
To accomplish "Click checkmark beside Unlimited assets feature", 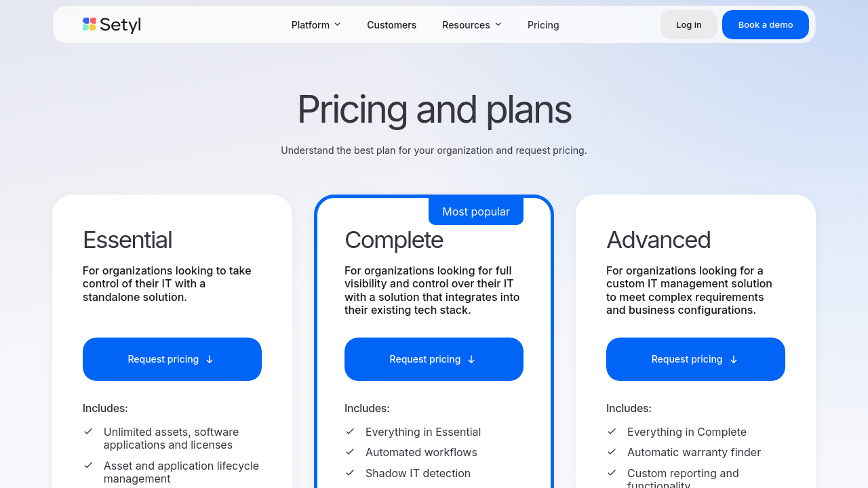I will [x=88, y=431].
